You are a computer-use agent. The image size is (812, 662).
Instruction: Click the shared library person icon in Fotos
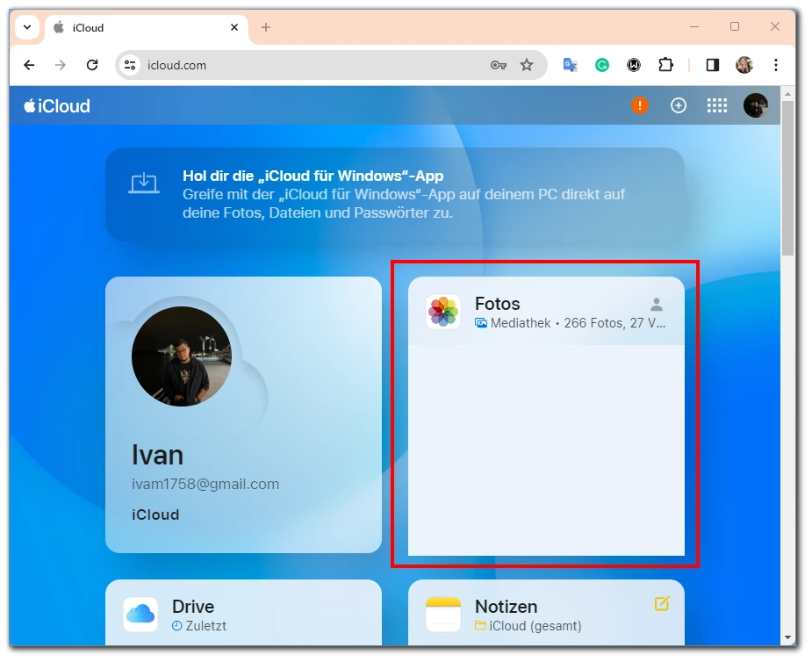(657, 304)
